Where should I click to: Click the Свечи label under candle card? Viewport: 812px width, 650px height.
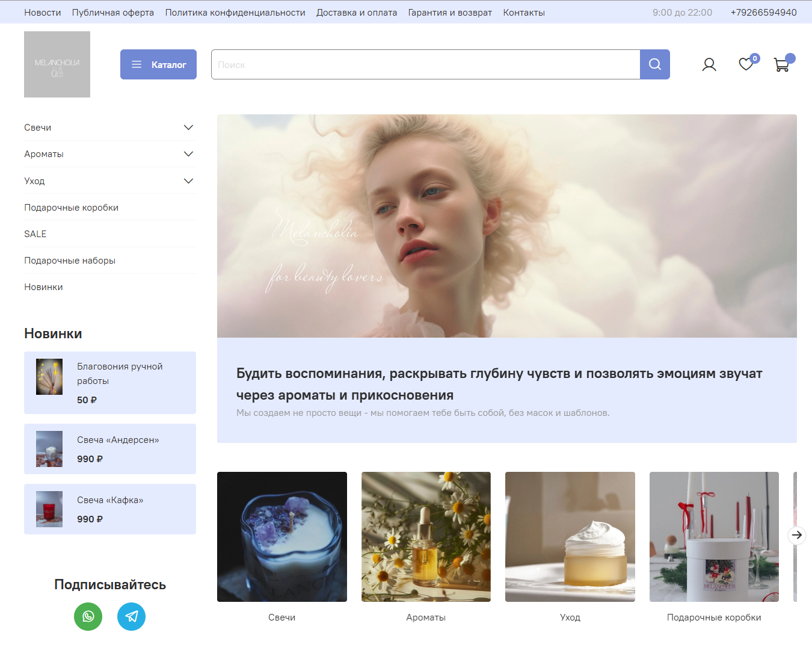(282, 617)
